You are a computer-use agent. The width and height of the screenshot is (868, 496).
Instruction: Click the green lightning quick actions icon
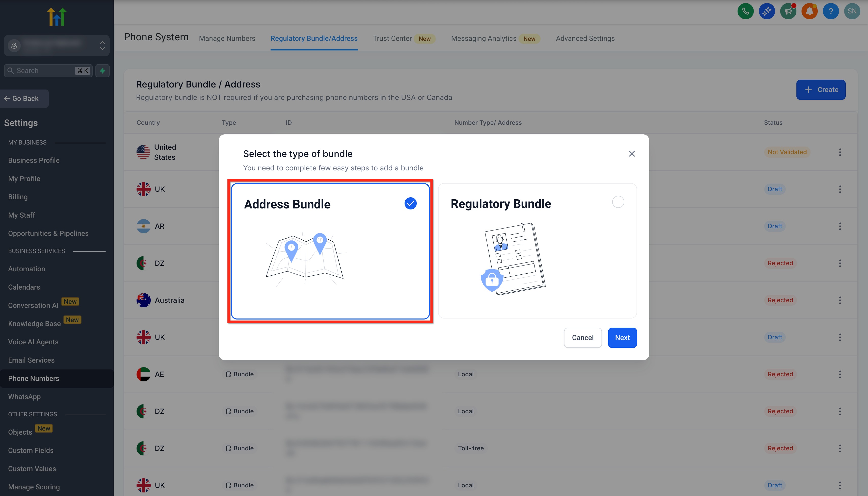pos(102,70)
